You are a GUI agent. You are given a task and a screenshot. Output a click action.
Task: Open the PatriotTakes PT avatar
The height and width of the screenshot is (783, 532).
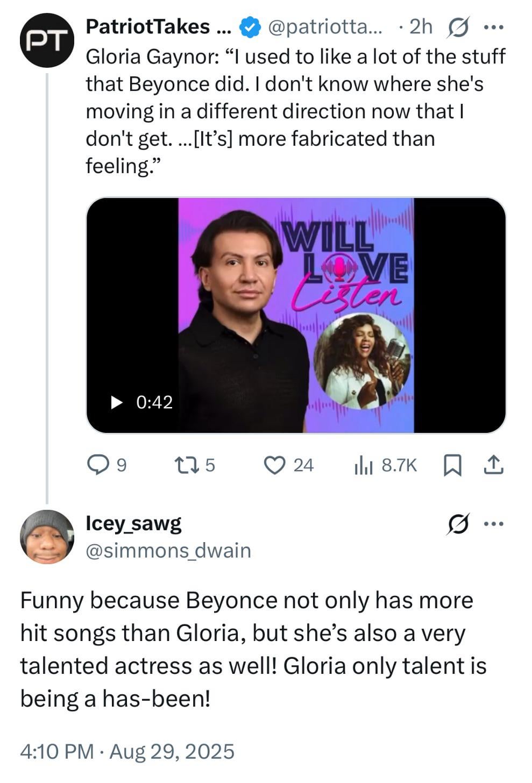(x=46, y=40)
